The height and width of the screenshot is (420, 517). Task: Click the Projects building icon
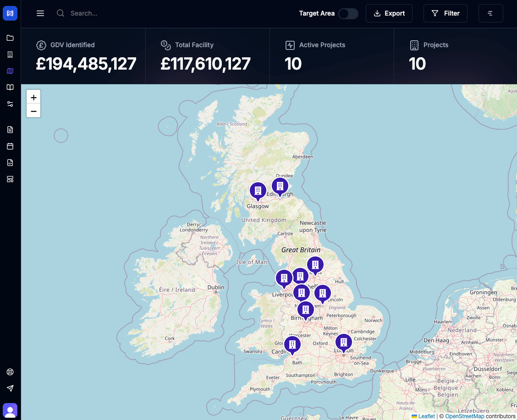tap(414, 45)
